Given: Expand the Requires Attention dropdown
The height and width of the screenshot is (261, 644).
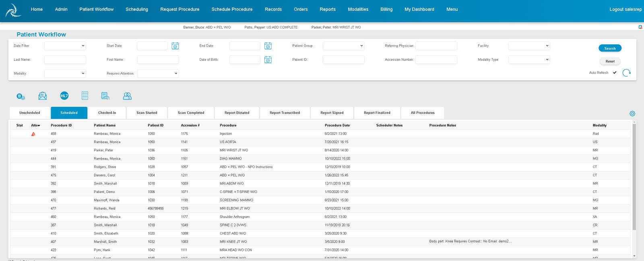Looking at the screenshot, I should click(x=158, y=73).
